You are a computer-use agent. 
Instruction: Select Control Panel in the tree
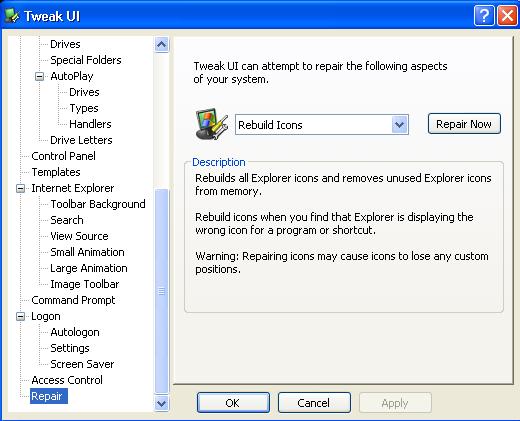[63, 156]
